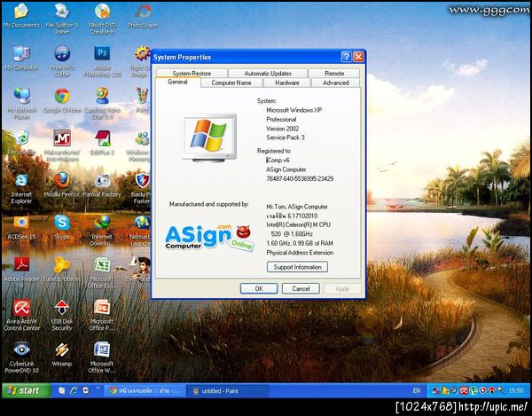Open Camfrog Video Chat icon
This screenshot has width=532, height=416.
[102, 104]
